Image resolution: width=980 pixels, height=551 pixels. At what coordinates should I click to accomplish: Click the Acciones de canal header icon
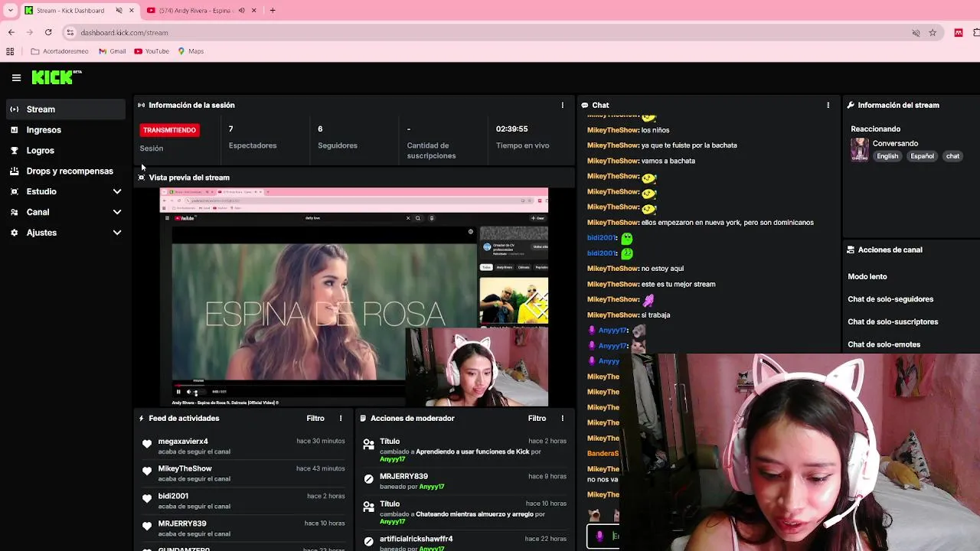(851, 250)
